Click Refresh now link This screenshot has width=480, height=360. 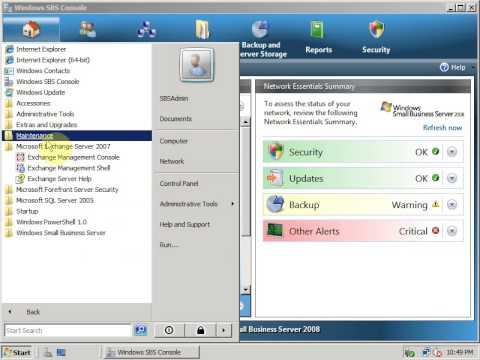tap(442, 128)
